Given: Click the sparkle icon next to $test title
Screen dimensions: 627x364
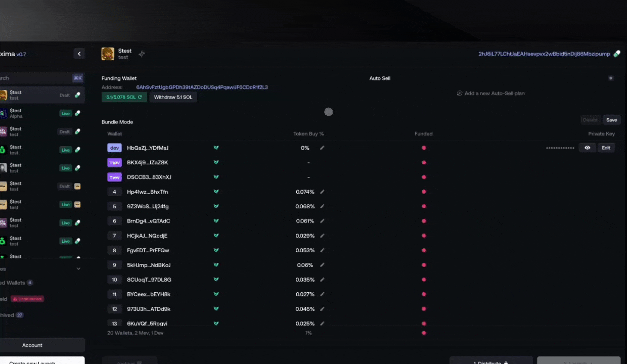Looking at the screenshot, I should click(142, 54).
